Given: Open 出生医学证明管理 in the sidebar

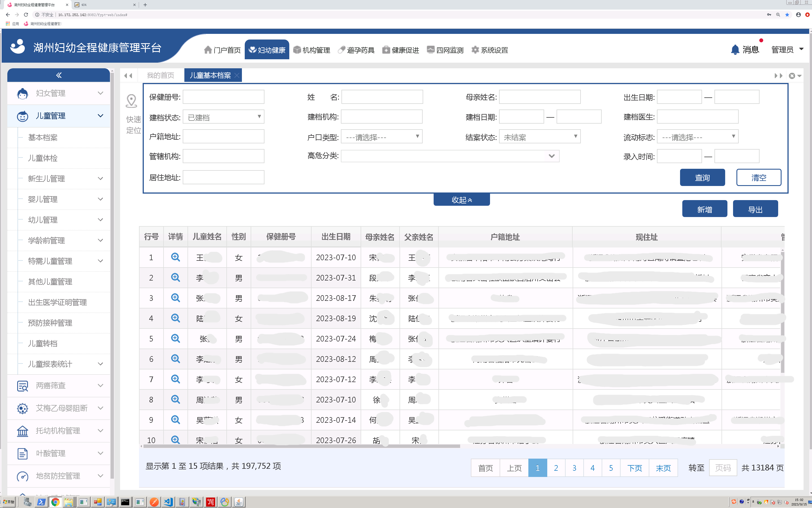Looking at the screenshot, I should click(x=58, y=302).
